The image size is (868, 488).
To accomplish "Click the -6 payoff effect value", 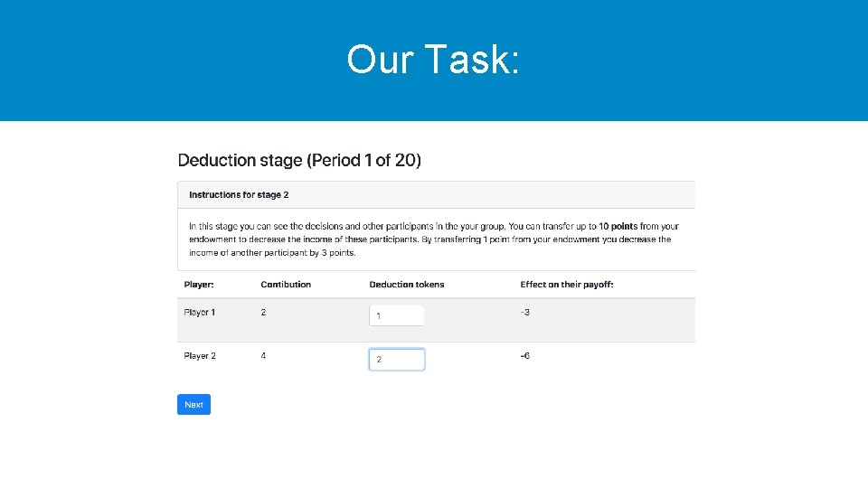I will pos(524,356).
